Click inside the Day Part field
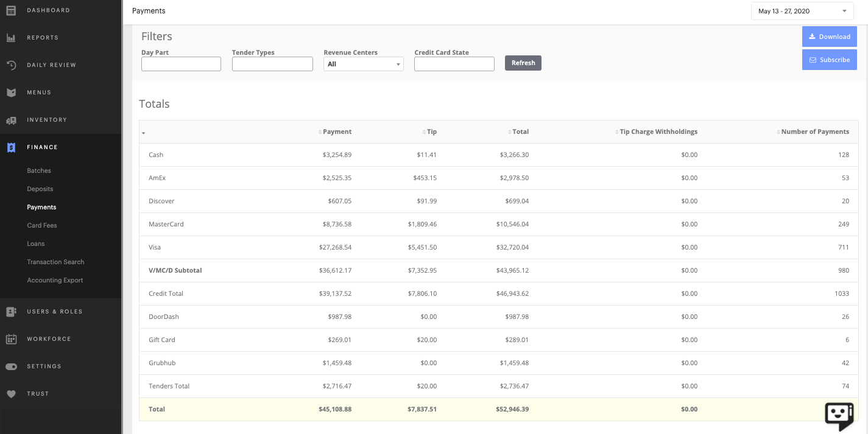This screenshot has width=868, height=434. click(181, 63)
